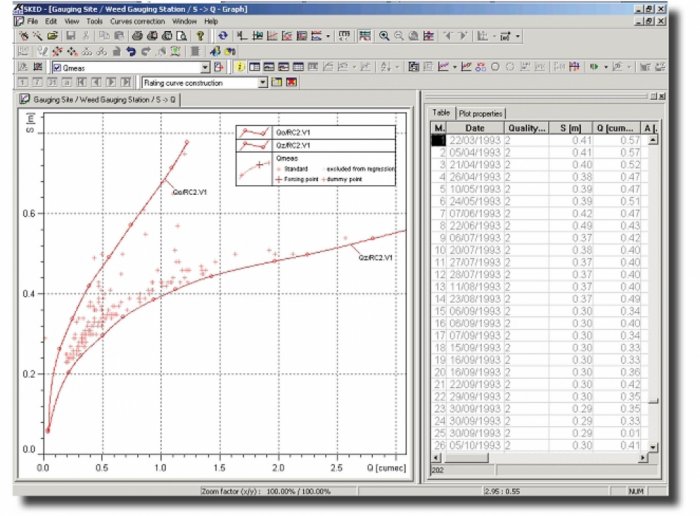Select Qz/RC2.V1 legend entry

click(316, 145)
